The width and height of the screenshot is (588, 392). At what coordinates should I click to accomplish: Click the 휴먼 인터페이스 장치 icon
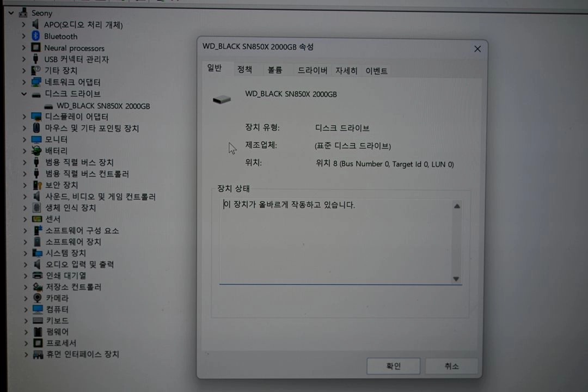[38, 354]
